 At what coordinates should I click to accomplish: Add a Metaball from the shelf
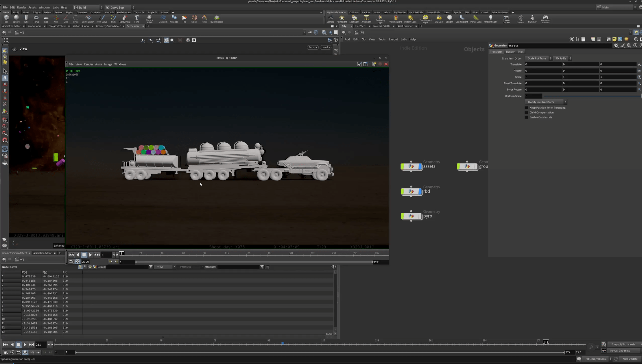click(x=174, y=19)
